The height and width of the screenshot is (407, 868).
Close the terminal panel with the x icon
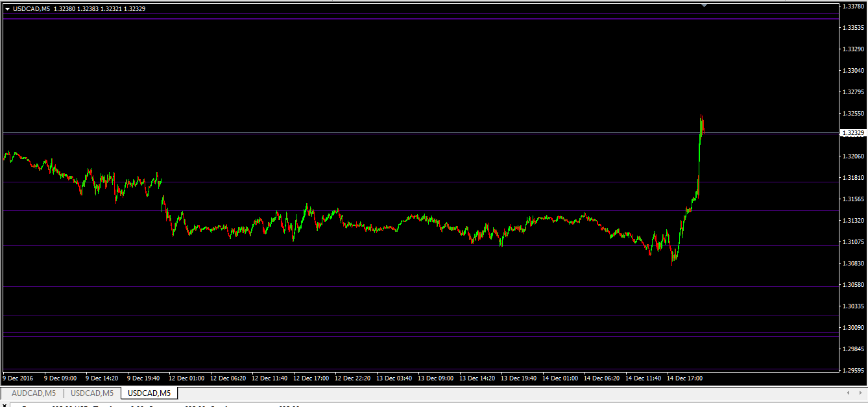(4, 405)
